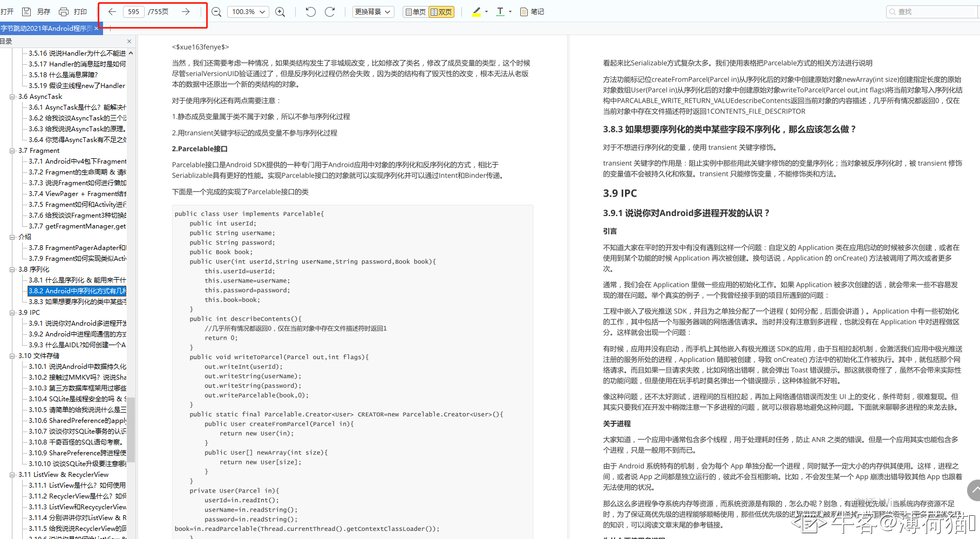Viewport: 980px width, 539px height.
Task: Select the text underline T tool
Action: (x=500, y=12)
